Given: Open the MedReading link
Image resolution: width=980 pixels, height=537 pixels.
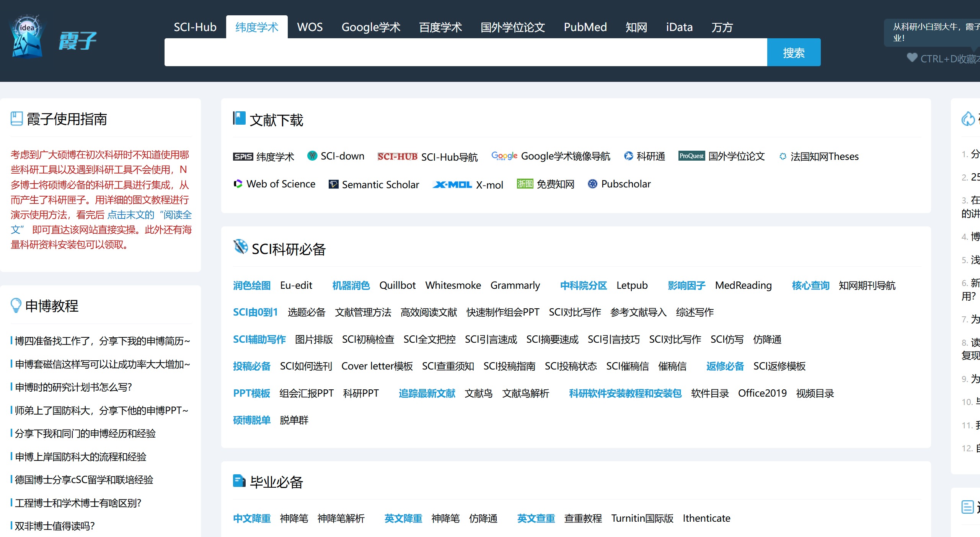Looking at the screenshot, I should pyautogui.click(x=743, y=285).
